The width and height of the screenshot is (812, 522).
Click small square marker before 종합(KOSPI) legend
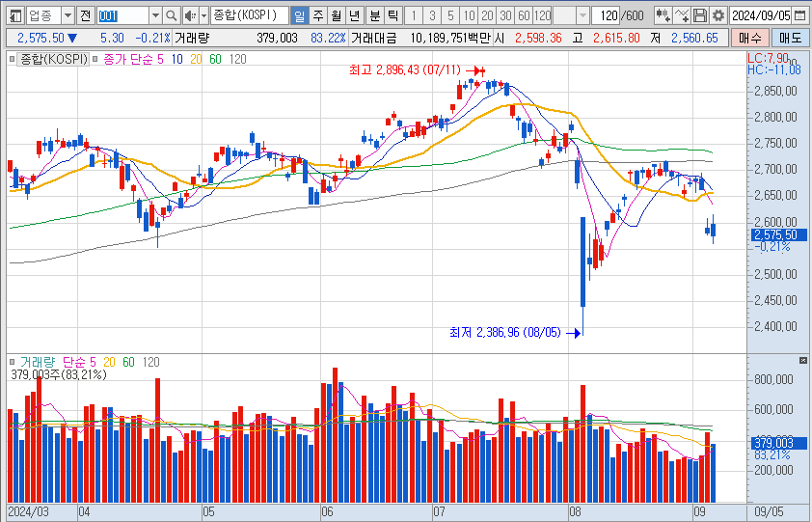coord(13,59)
